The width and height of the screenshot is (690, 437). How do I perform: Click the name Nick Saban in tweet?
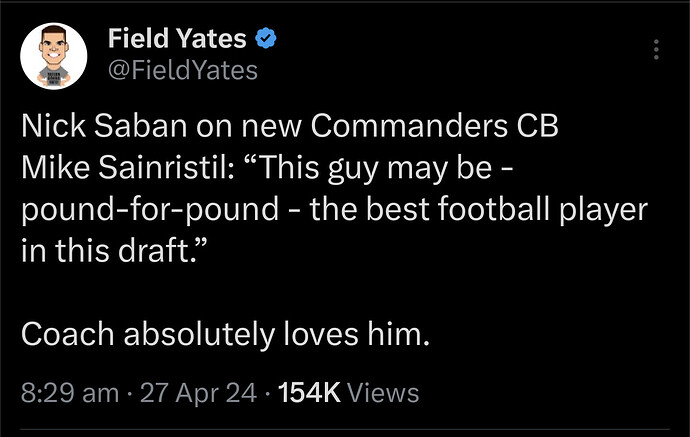pyautogui.click(x=112, y=132)
